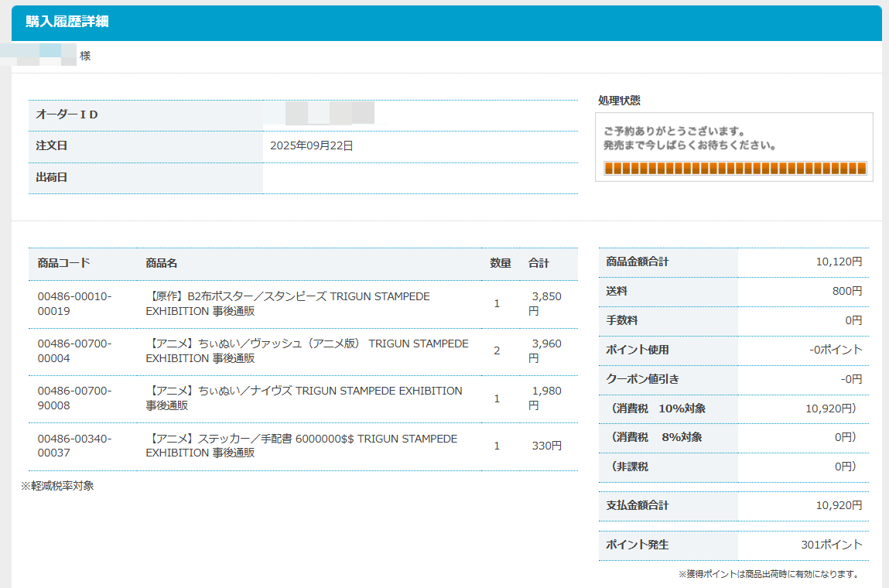Click the order date 2025年09月22日
This screenshot has width=889, height=588.
click(x=311, y=145)
